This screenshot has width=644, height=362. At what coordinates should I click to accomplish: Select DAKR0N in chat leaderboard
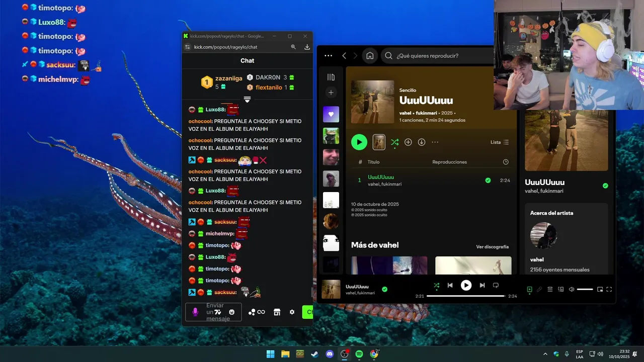point(270,77)
